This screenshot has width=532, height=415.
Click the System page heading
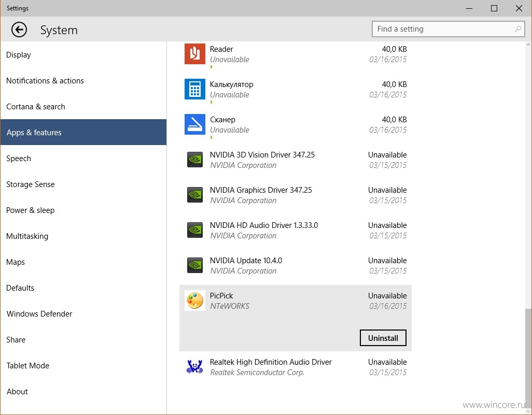(59, 30)
